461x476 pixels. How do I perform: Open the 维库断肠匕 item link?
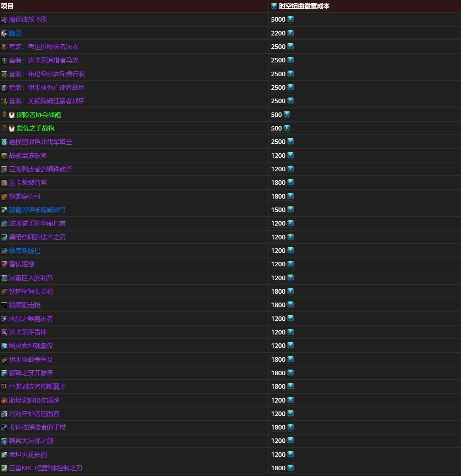[25, 251]
